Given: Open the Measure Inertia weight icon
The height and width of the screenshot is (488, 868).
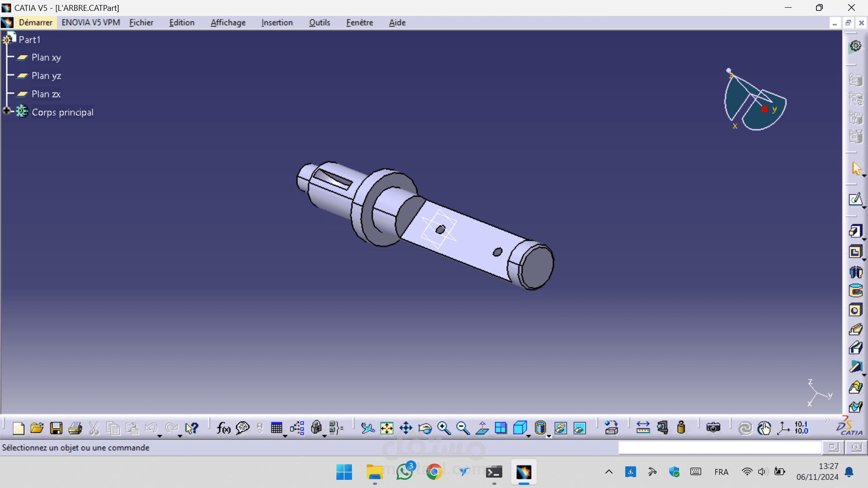Looking at the screenshot, I should 681,428.
